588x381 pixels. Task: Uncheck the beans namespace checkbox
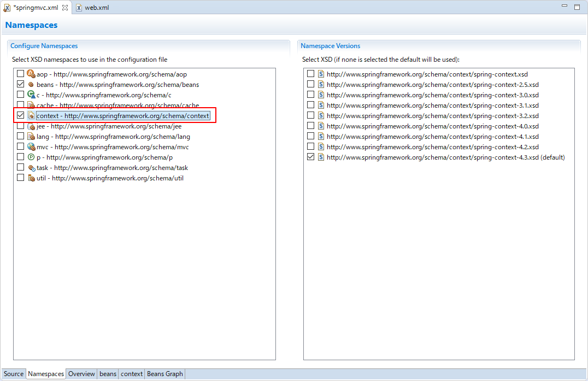[21, 84]
